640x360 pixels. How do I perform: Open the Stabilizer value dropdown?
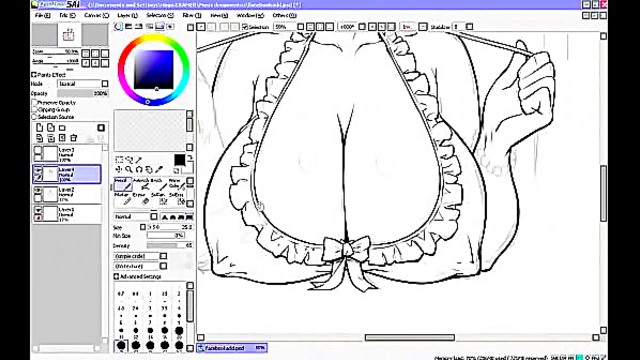point(469,27)
